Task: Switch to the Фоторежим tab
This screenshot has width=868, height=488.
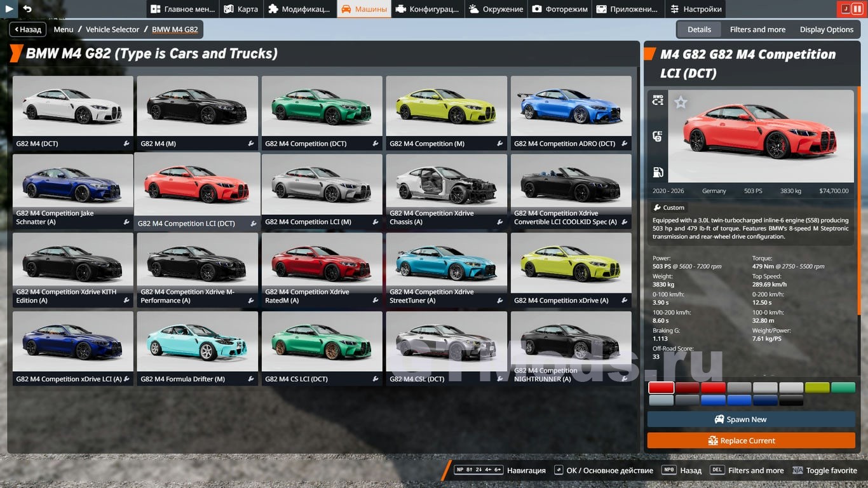Action: point(560,9)
